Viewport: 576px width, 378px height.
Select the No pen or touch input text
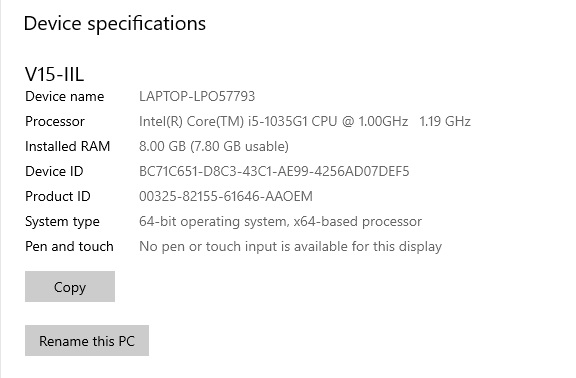pos(291,247)
